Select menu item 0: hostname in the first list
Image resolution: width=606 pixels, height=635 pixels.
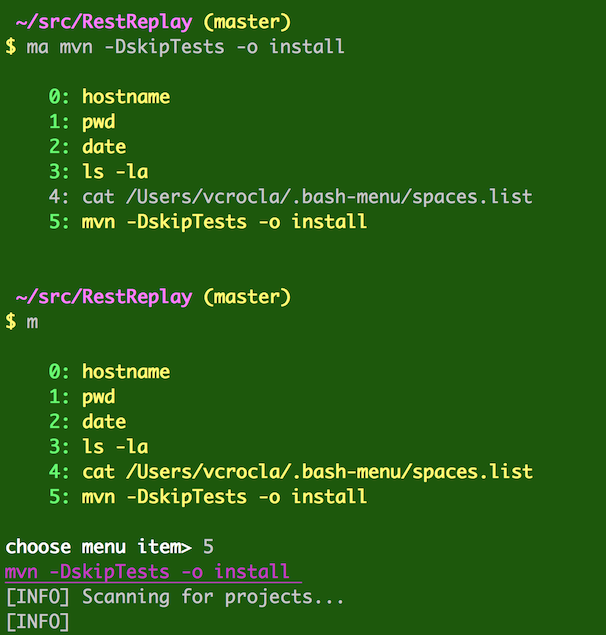(109, 97)
